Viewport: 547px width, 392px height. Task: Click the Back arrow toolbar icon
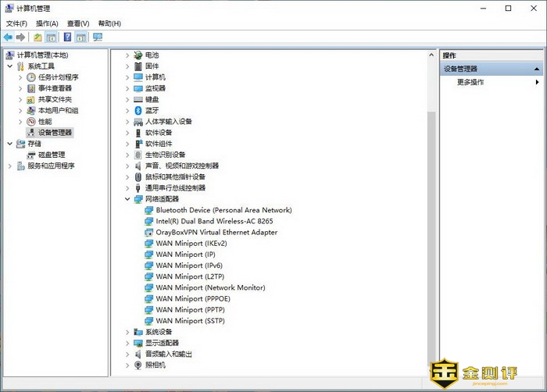(x=8, y=37)
